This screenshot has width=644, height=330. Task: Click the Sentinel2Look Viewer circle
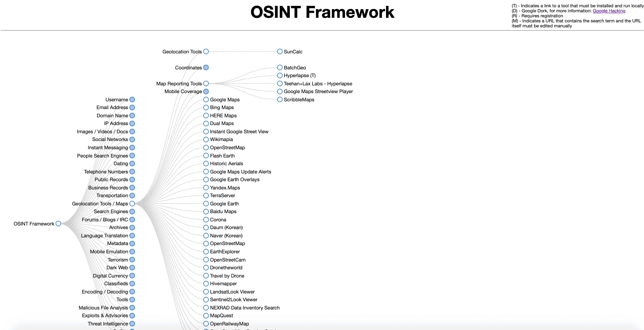[206, 299]
